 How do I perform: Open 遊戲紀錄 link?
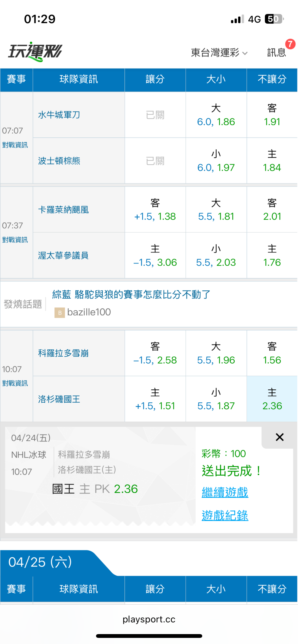(225, 515)
